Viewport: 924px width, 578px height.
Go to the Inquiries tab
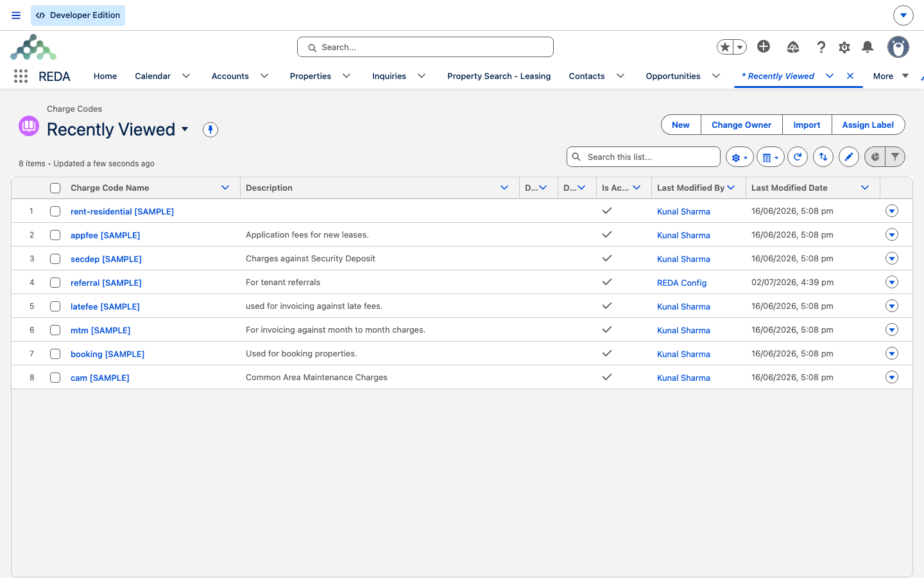click(389, 76)
